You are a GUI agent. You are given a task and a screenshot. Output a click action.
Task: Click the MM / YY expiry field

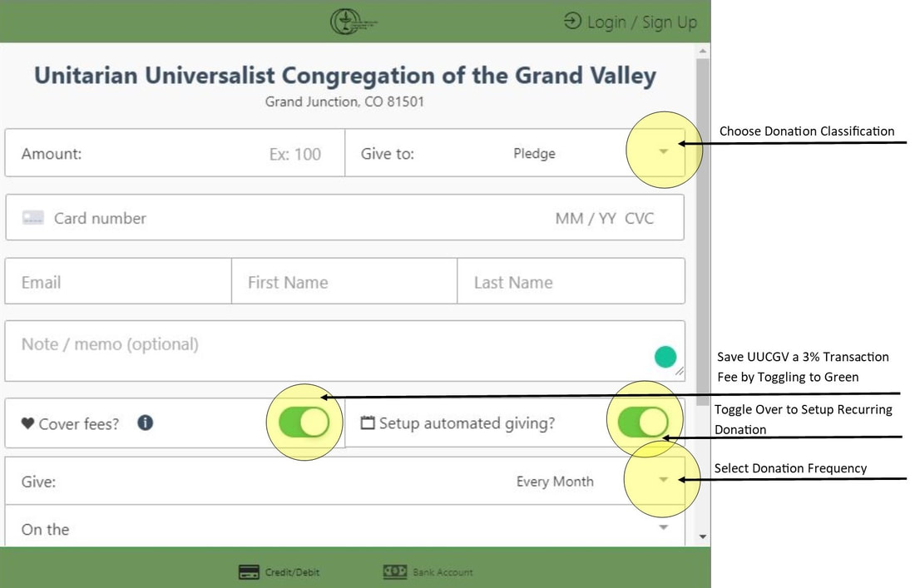tap(586, 218)
